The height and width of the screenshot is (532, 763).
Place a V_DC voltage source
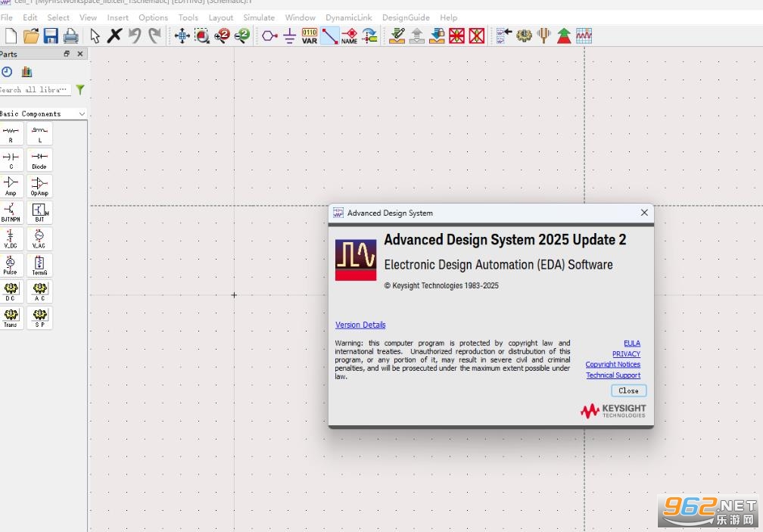tap(11, 239)
